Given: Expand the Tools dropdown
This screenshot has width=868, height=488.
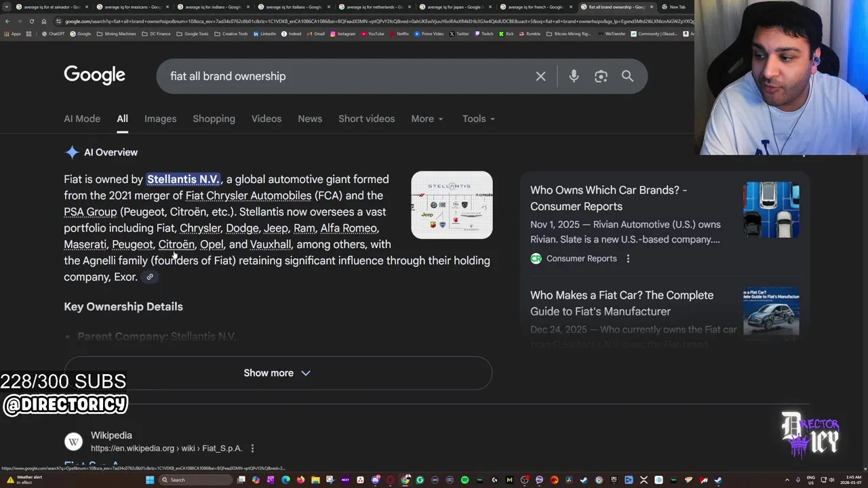Looking at the screenshot, I should 479,119.
